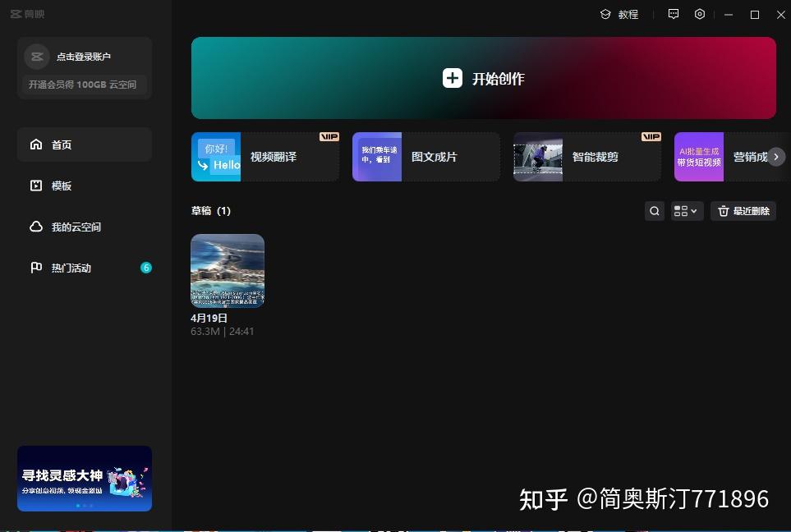Maximize the 剪映 window
791x532 pixels.
755,15
